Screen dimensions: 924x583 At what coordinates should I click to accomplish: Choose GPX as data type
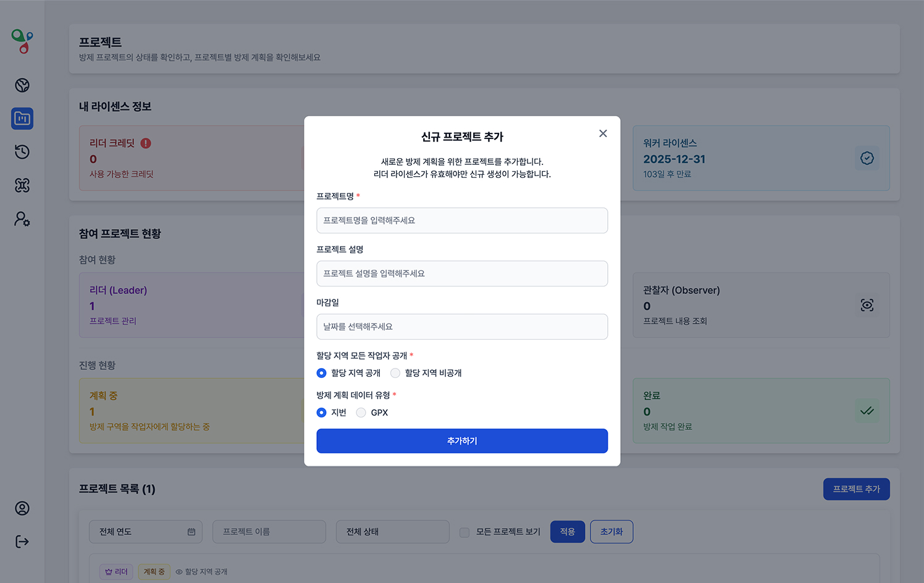click(x=361, y=413)
